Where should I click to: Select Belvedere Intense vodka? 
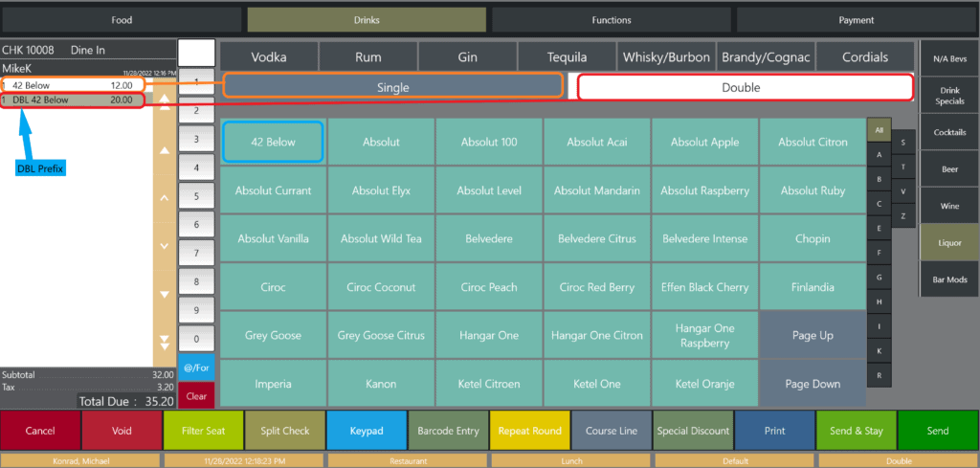(704, 238)
